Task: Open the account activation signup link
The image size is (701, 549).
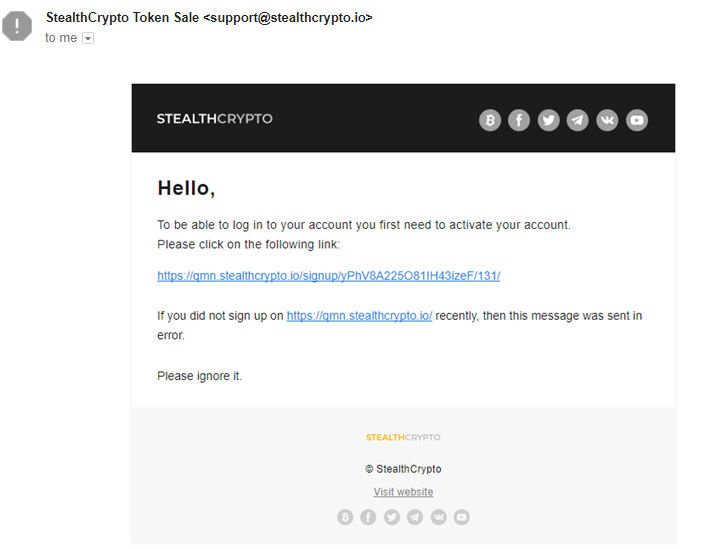Action: pos(328,275)
